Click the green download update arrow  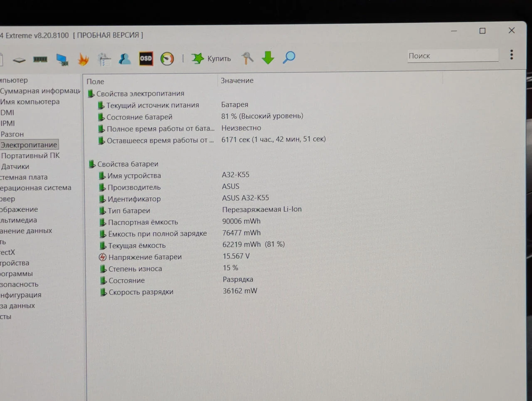coord(268,57)
